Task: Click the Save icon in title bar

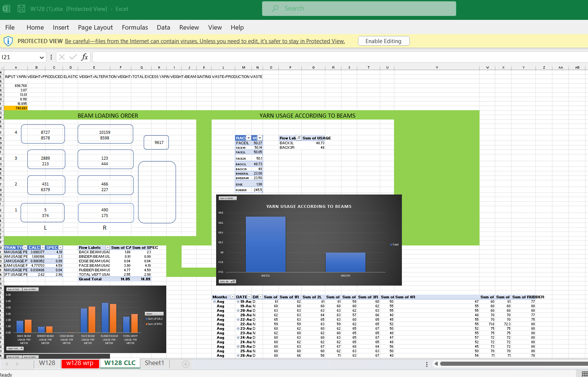Action: point(21,9)
